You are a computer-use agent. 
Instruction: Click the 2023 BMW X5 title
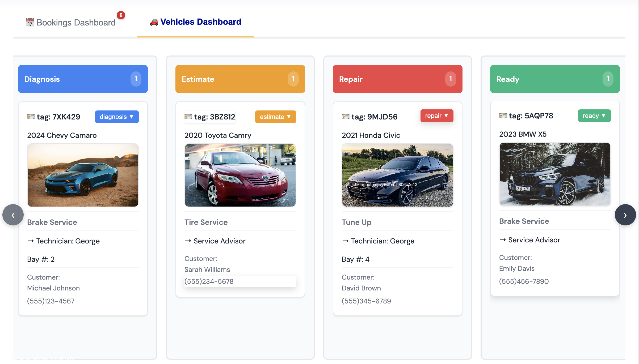(x=523, y=134)
